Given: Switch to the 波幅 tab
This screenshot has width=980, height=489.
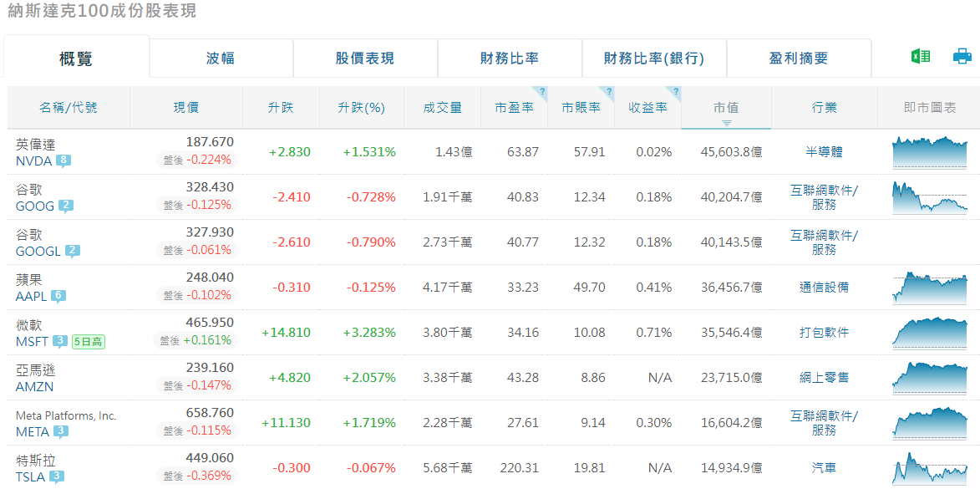Looking at the screenshot, I should coord(221,59).
